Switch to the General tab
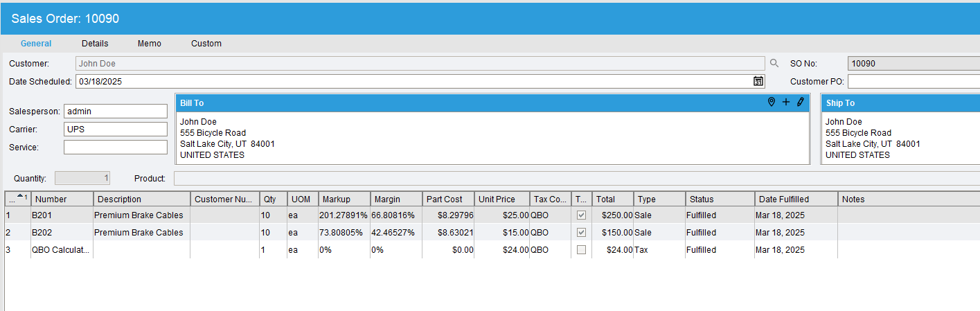The image size is (980, 311). pyautogui.click(x=36, y=44)
